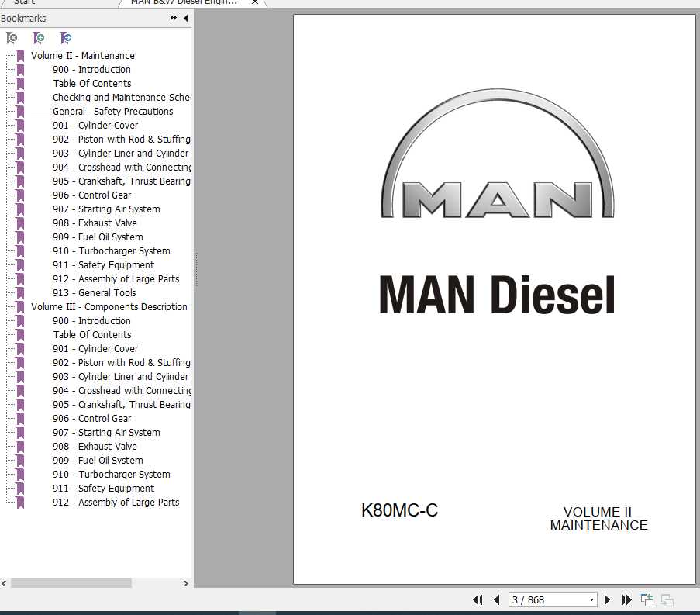Select 904 - Crosshead with Connecting under Volume II
Viewport: 700px width, 615px height.
tap(122, 167)
